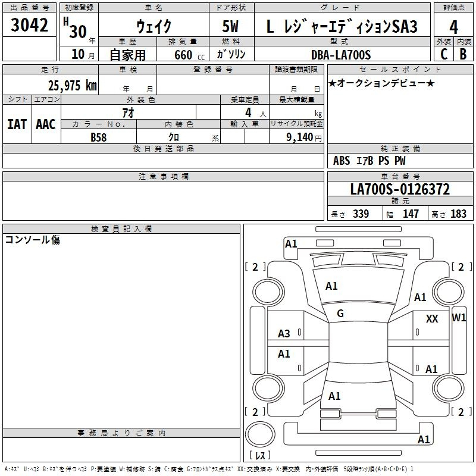This screenshot has width=476, height=476.
Task: Click A1 mark on left rear door
Action: pos(284,354)
